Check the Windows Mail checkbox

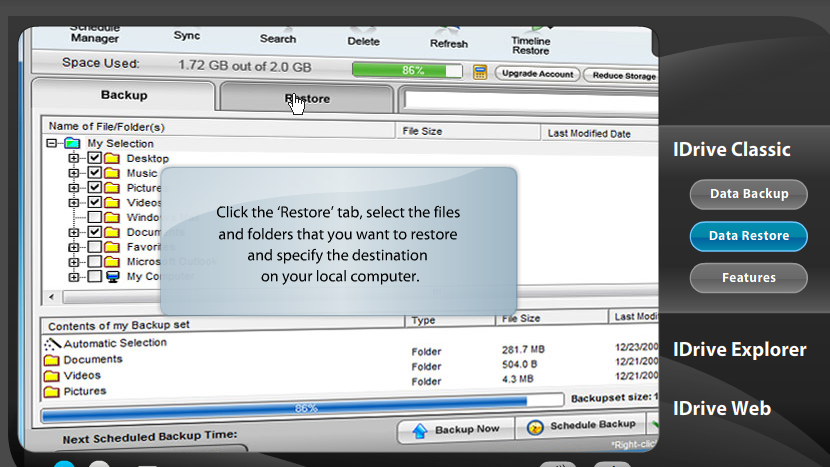coord(94,217)
